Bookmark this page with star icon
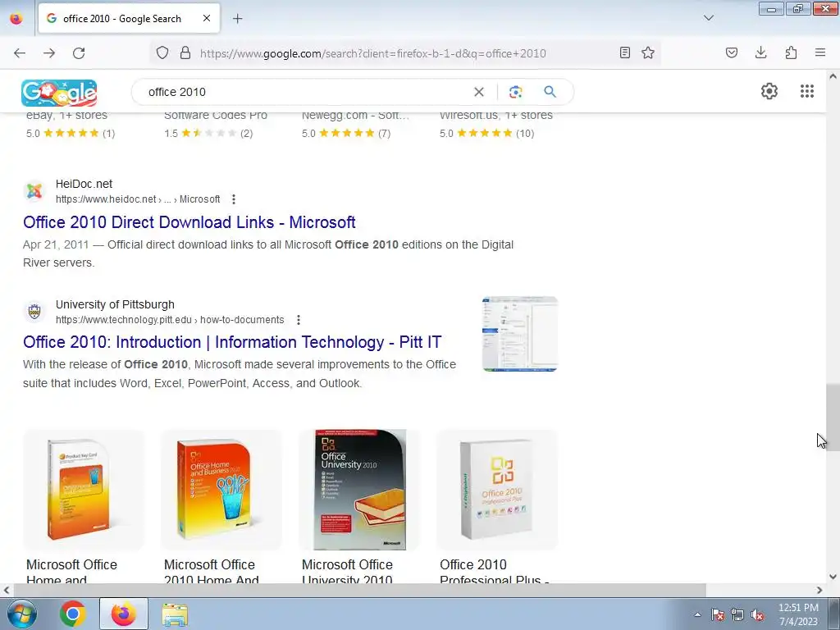Screen dimensions: 840x630 (648, 52)
